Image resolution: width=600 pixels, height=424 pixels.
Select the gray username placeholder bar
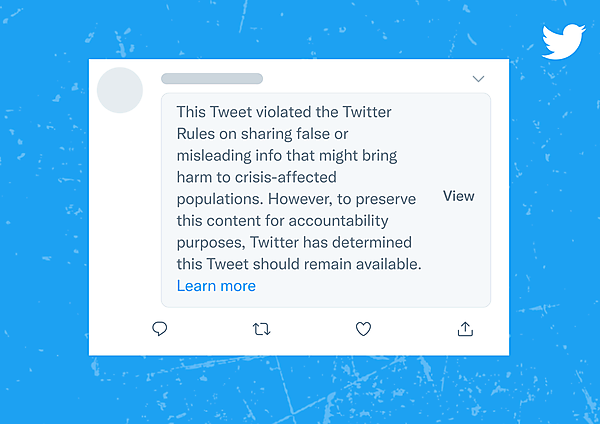pyautogui.click(x=212, y=78)
